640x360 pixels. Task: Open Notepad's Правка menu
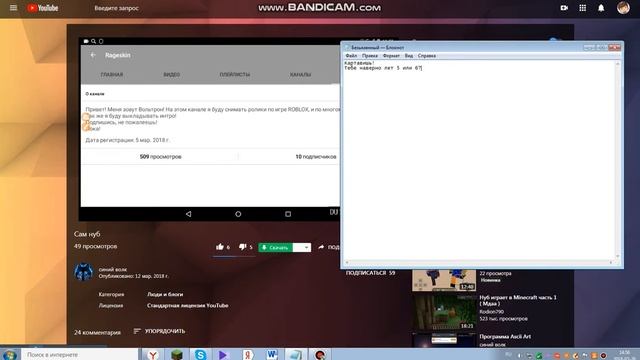(x=370, y=56)
